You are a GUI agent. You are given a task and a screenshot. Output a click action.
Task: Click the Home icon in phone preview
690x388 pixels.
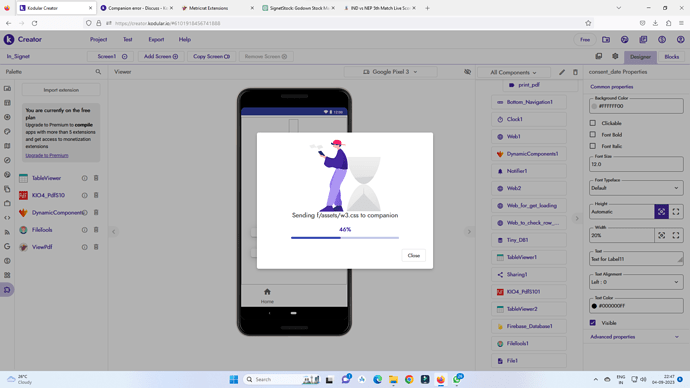coord(267,292)
